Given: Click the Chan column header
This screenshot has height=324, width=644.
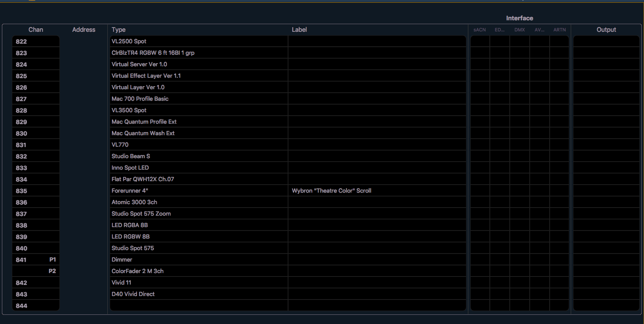Looking at the screenshot, I should [x=36, y=30].
